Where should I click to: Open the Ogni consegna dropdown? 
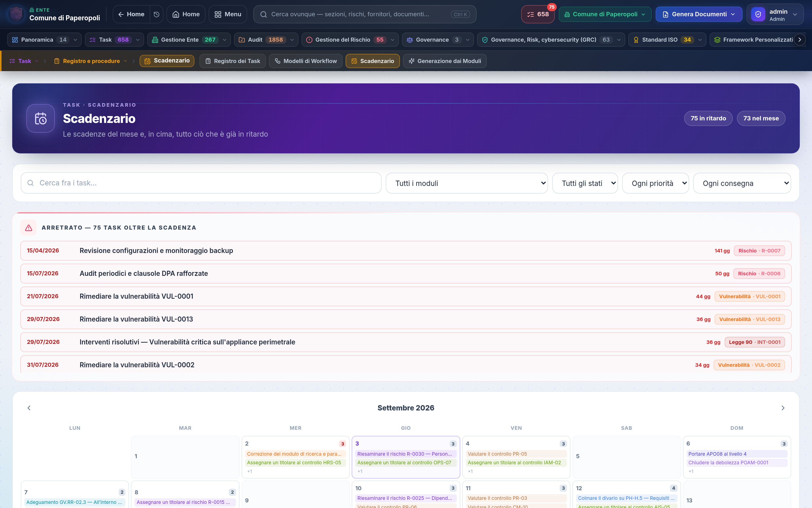(742, 183)
